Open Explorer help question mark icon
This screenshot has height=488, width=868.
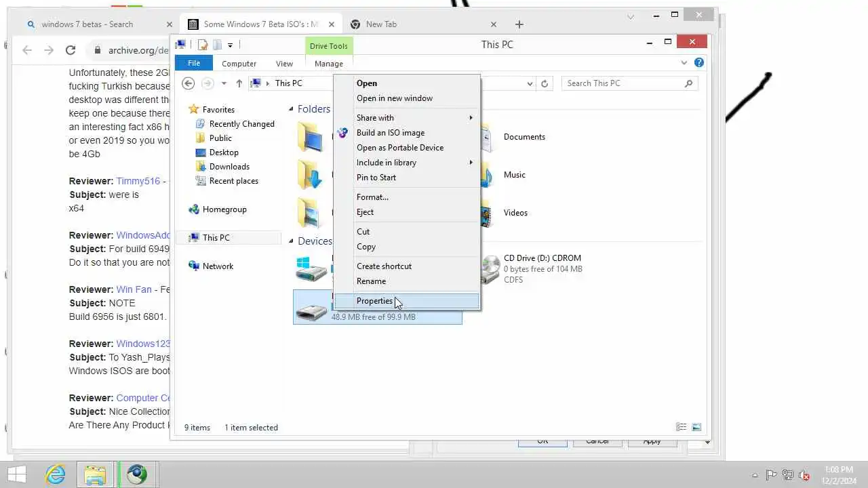[x=699, y=62]
